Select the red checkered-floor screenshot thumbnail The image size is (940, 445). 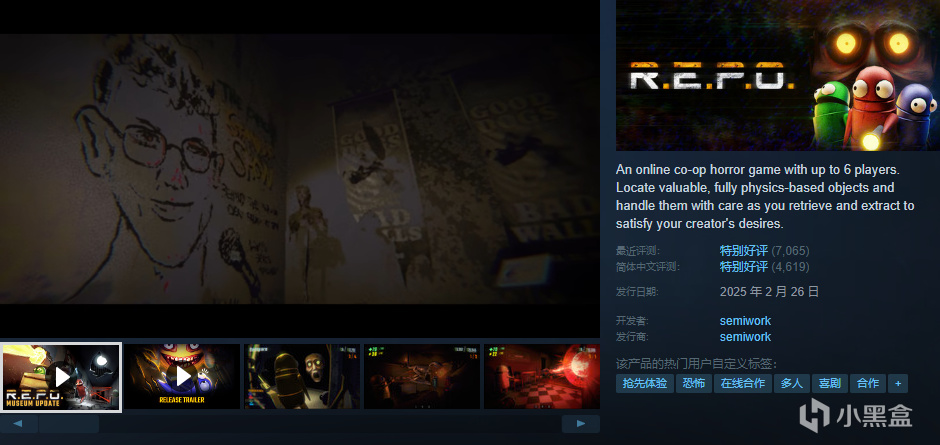tap(542, 377)
